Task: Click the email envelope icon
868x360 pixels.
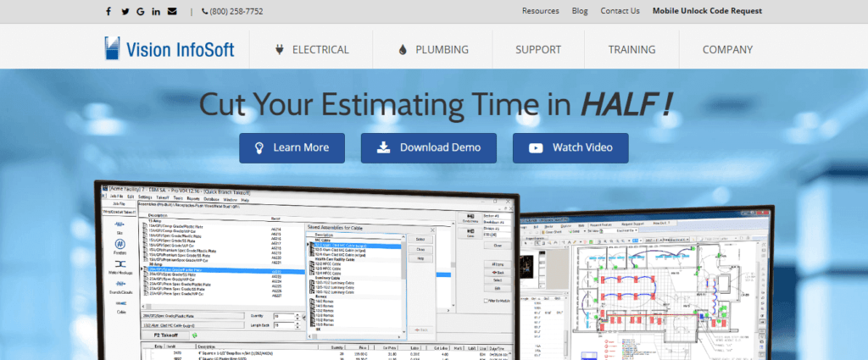Action: [x=172, y=11]
